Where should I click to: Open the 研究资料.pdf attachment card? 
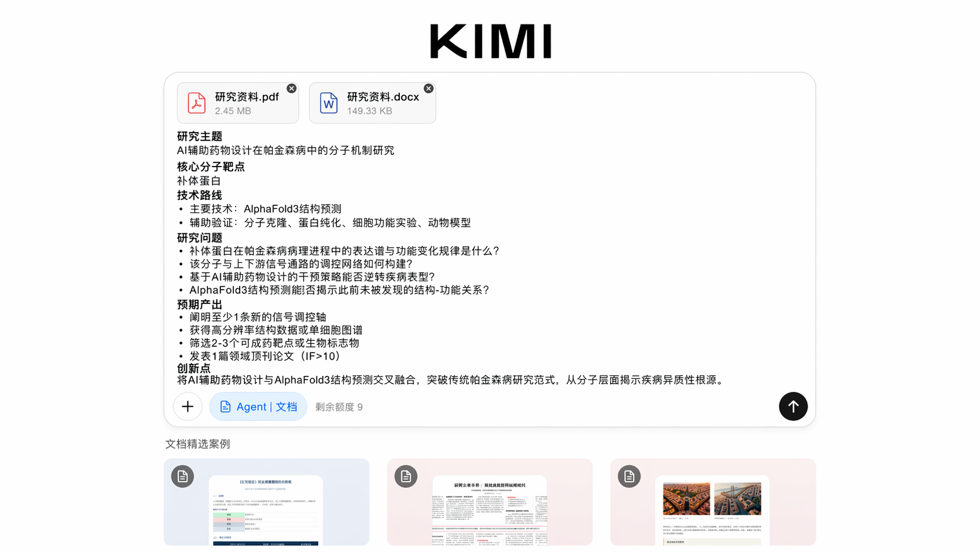click(x=238, y=103)
